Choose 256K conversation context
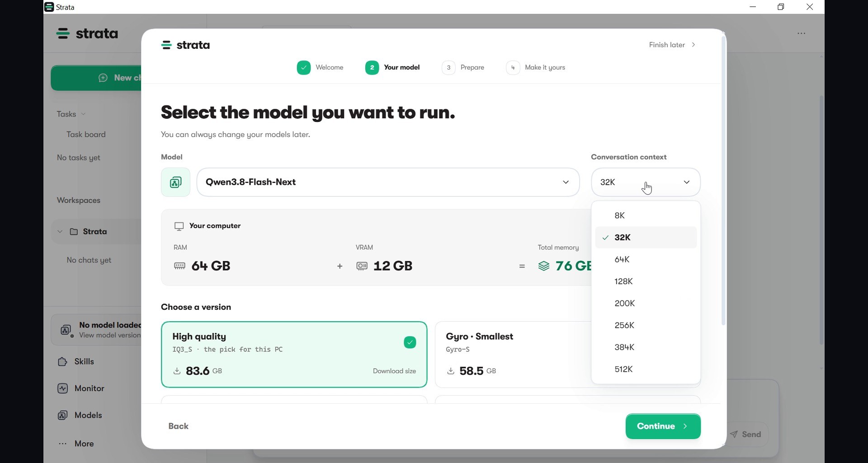Viewport: 868px width, 463px height. [646, 326]
